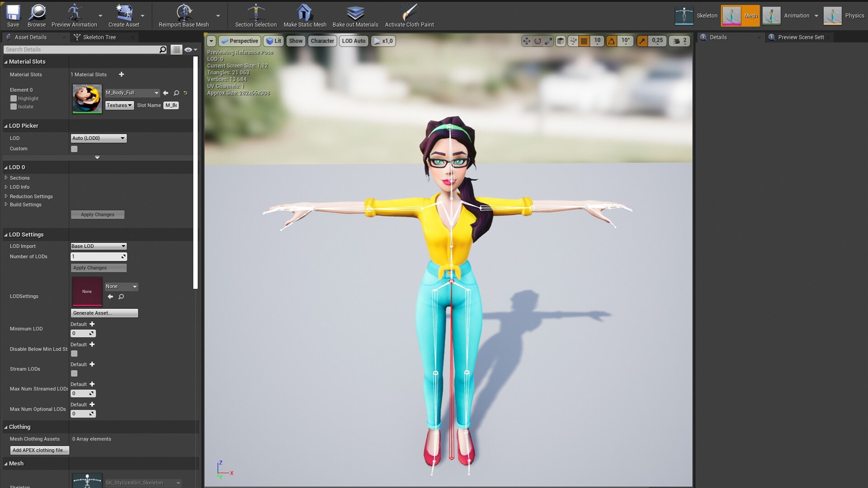
Task: Switch to the Skeleton editor mode
Action: pyautogui.click(x=696, y=15)
